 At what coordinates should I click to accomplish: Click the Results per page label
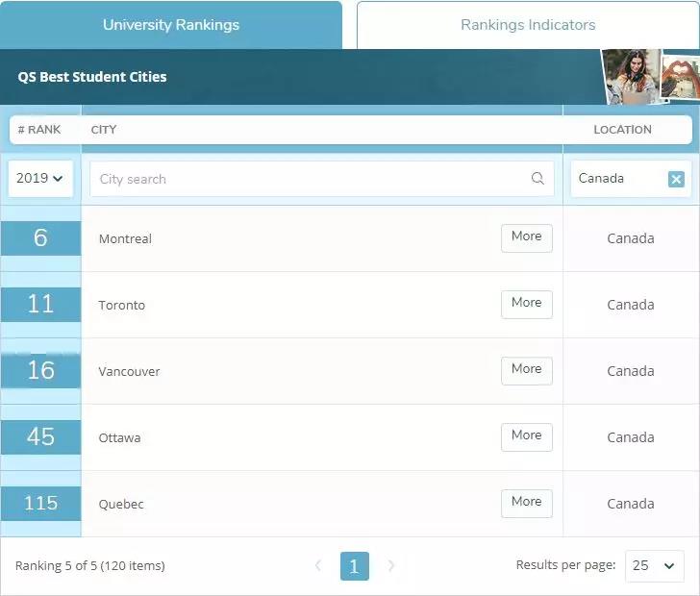point(565,565)
